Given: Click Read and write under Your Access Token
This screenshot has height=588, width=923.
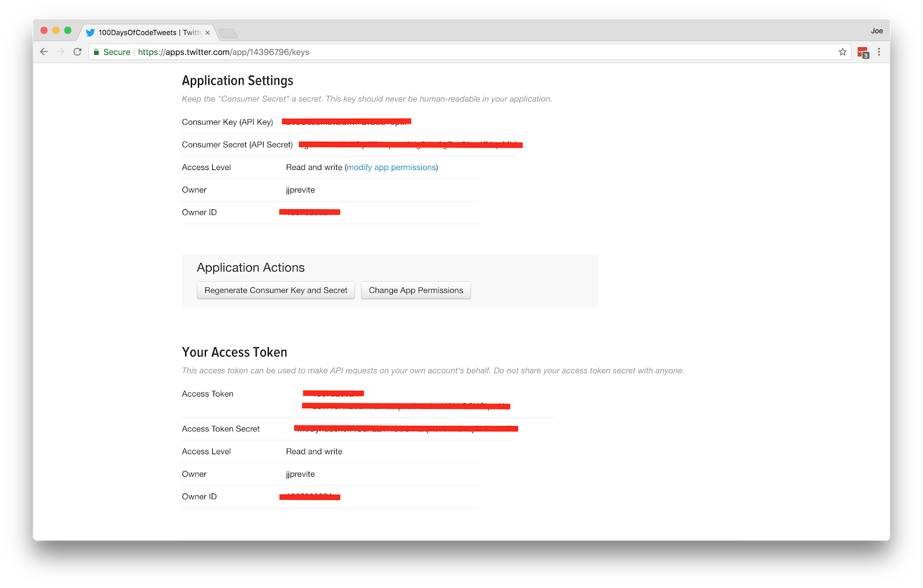Looking at the screenshot, I should [x=314, y=451].
